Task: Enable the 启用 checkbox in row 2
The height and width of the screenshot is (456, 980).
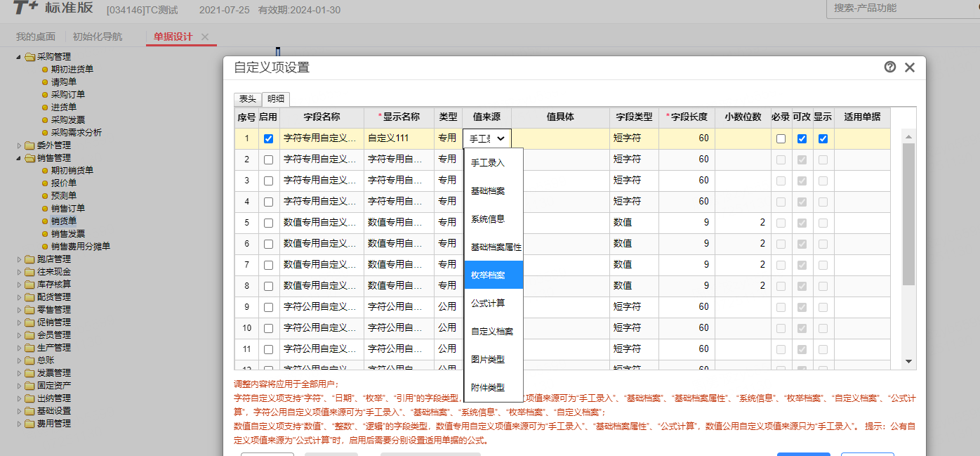Action: tap(268, 160)
